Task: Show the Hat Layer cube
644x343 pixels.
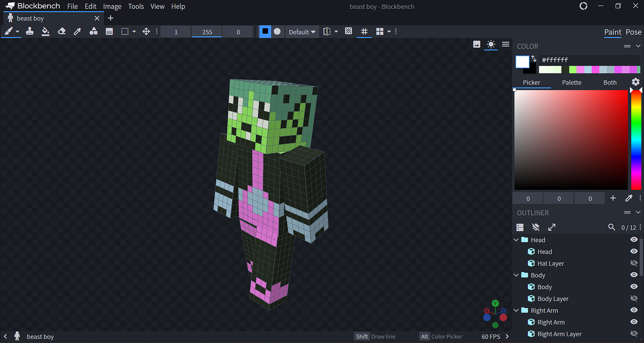Action: pyautogui.click(x=634, y=263)
